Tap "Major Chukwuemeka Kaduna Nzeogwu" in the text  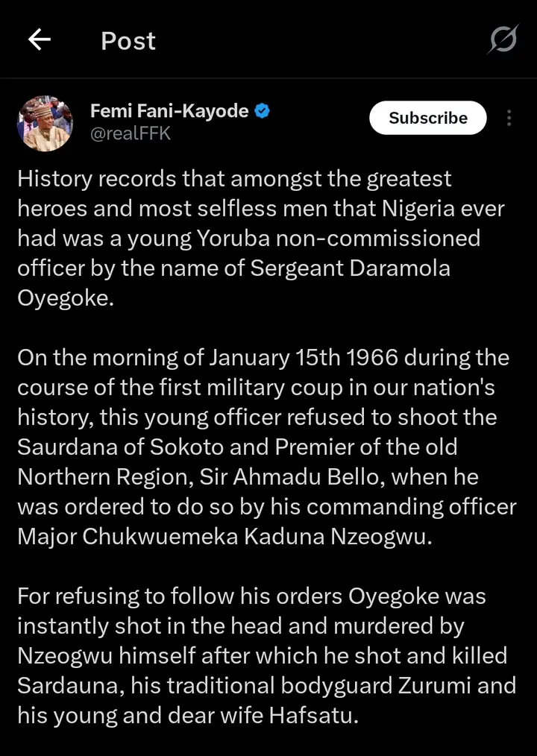[x=224, y=537]
